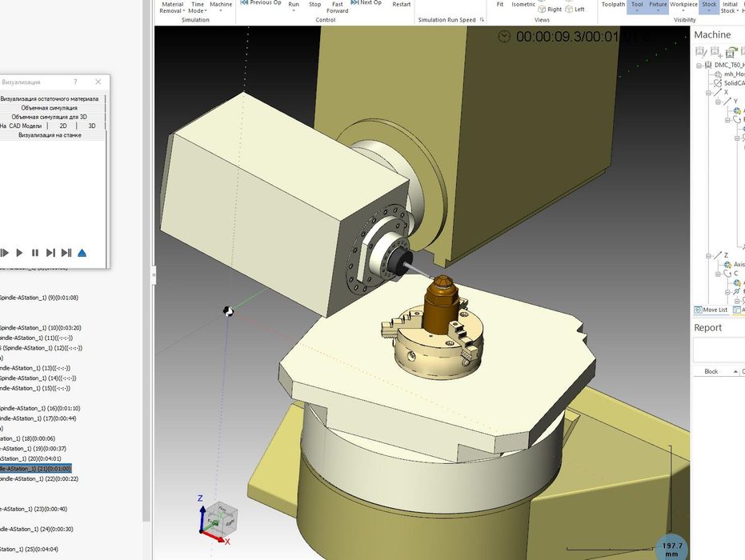
Task: Select the 2D visualization tab
Action: pyautogui.click(x=63, y=126)
